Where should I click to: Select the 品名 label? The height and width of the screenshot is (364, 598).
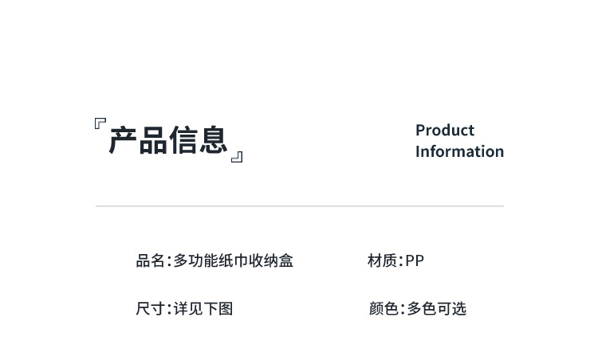pos(150,260)
